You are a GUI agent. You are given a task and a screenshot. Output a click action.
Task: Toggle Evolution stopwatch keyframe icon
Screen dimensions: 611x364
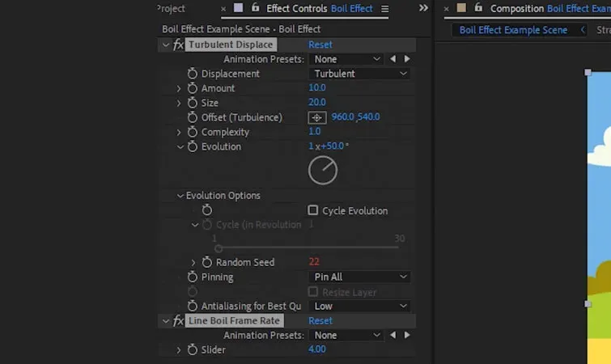point(192,146)
